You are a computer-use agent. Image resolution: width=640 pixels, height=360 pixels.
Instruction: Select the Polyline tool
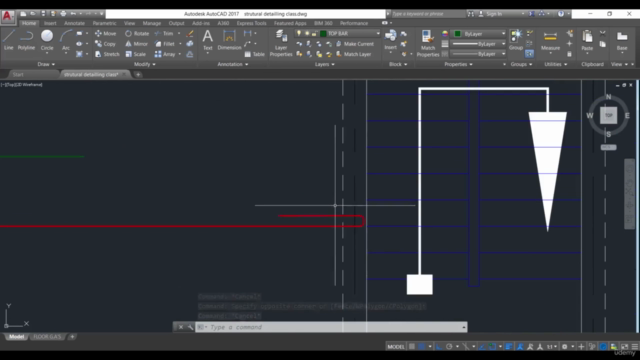pyautogui.click(x=26, y=40)
